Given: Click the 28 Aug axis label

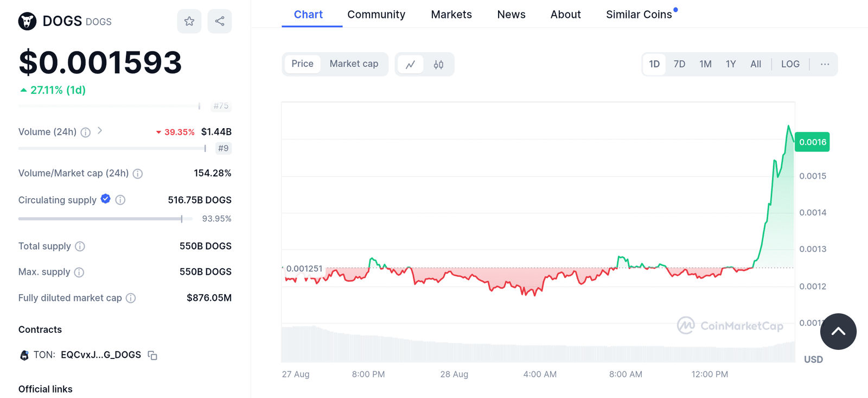Looking at the screenshot, I should pyautogui.click(x=454, y=374).
